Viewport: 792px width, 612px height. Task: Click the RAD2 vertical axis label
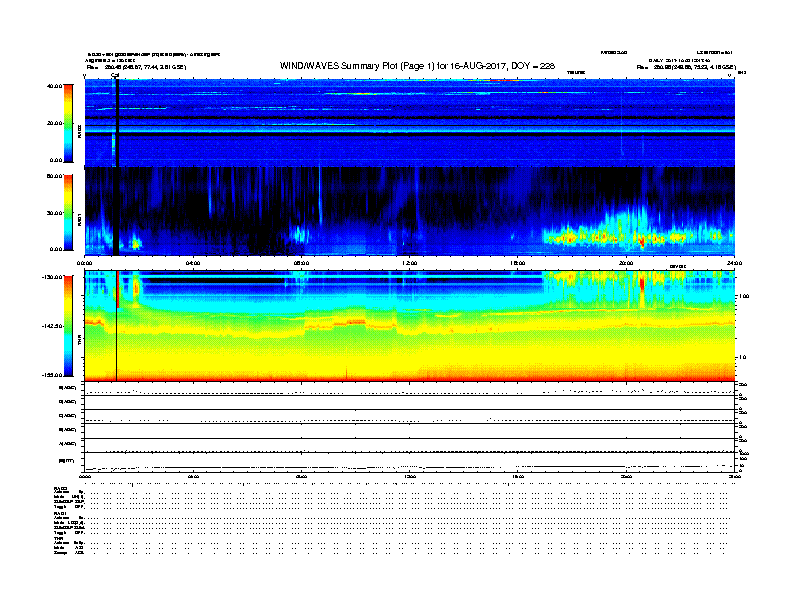tap(80, 131)
